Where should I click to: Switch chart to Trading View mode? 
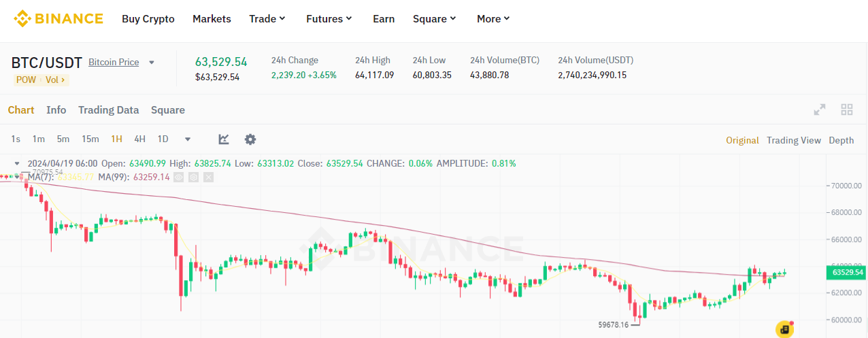(x=793, y=140)
